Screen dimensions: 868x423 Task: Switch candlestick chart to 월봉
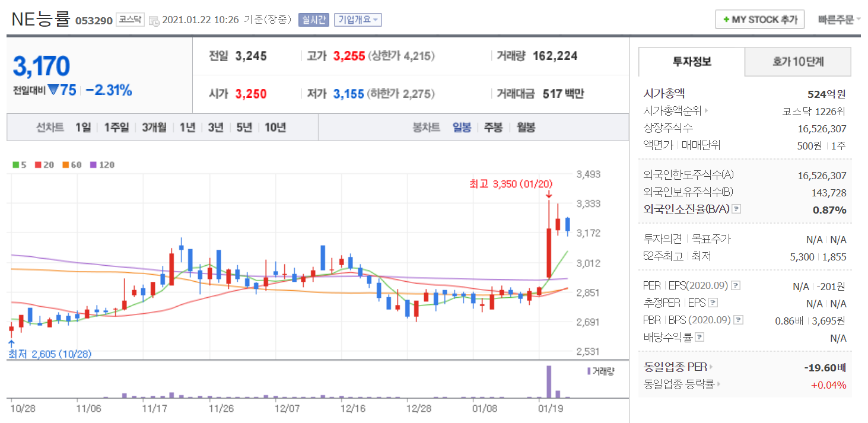(x=526, y=127)
